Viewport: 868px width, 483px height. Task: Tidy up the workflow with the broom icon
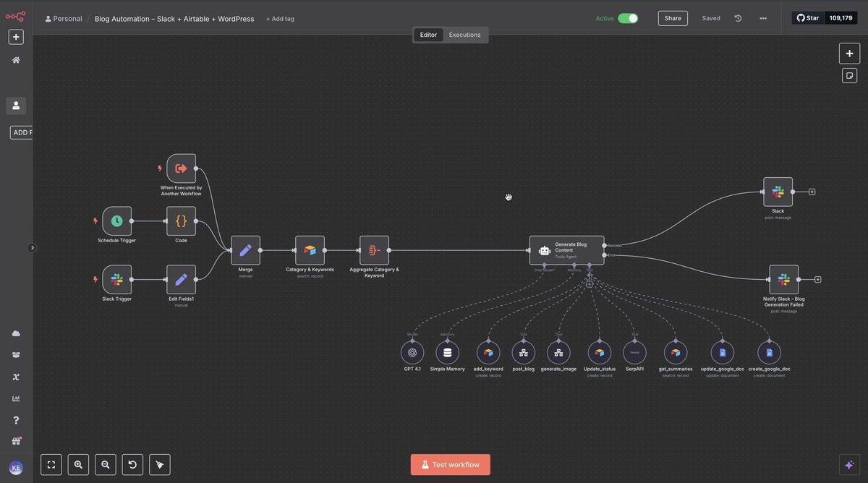pyautogui.click(x=160, y=464)
